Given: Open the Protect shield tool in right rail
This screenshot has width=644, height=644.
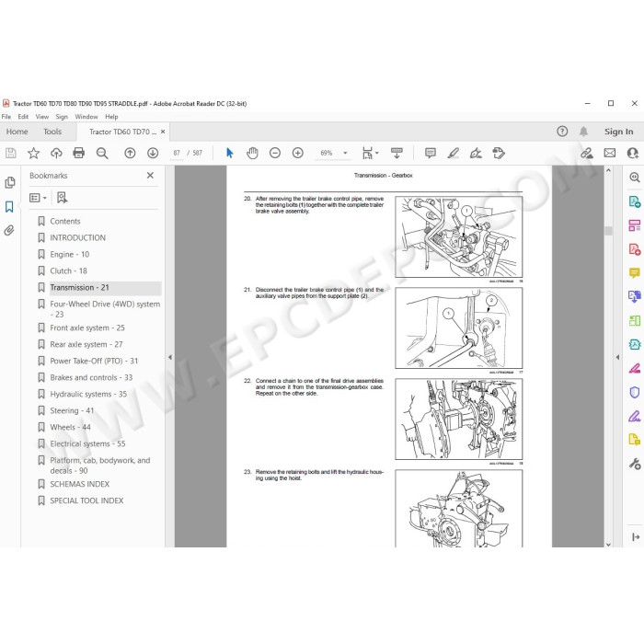Looking at the screenshot, I should (635, 392).
